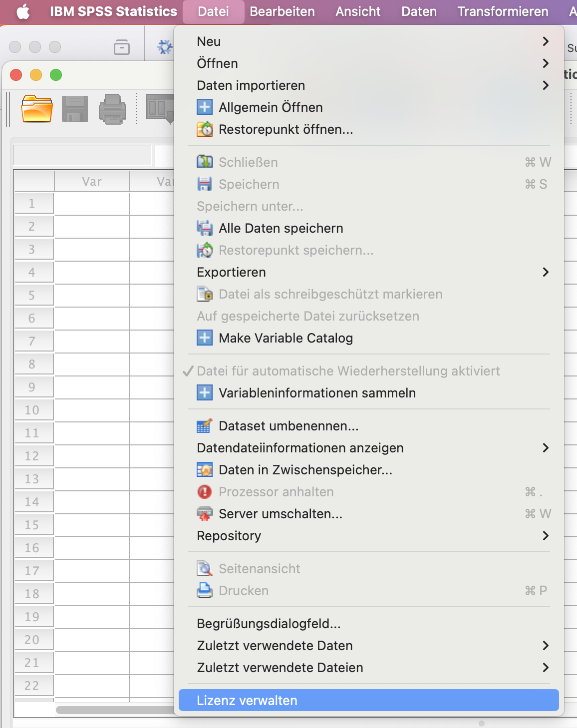Click Make Variable Catalog plus icon
This screenshot has width=577, height=728.
click(x=204, y=338)
